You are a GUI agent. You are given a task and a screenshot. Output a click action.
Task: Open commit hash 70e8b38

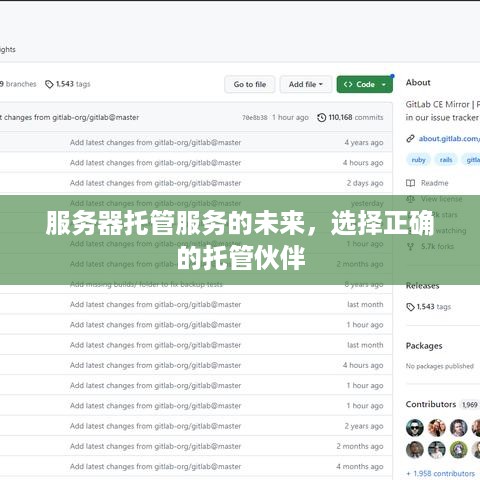click(x=255, y=118)
